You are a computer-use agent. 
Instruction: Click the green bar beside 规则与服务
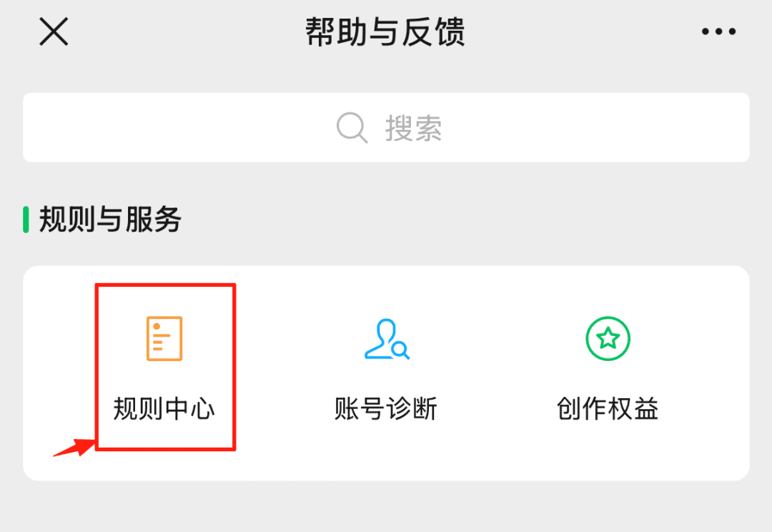pos(26,220)
